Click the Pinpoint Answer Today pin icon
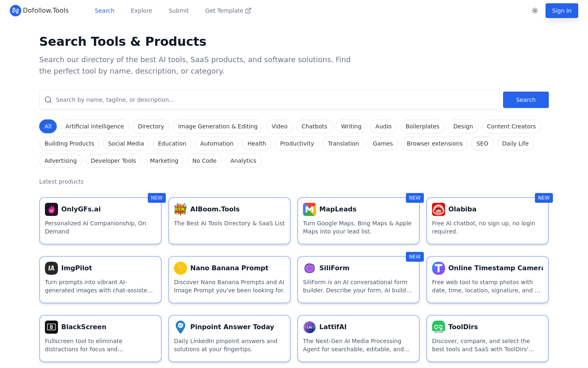 click(x=180, y=327)
